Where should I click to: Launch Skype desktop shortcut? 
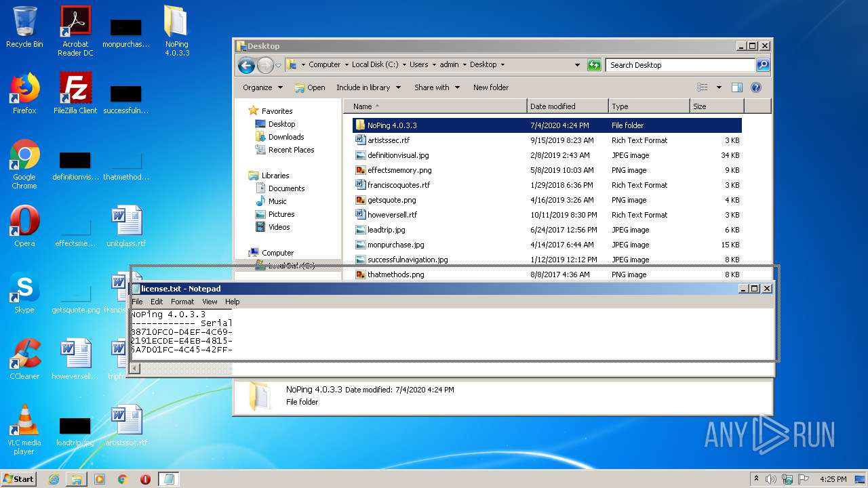coord(24,293)
